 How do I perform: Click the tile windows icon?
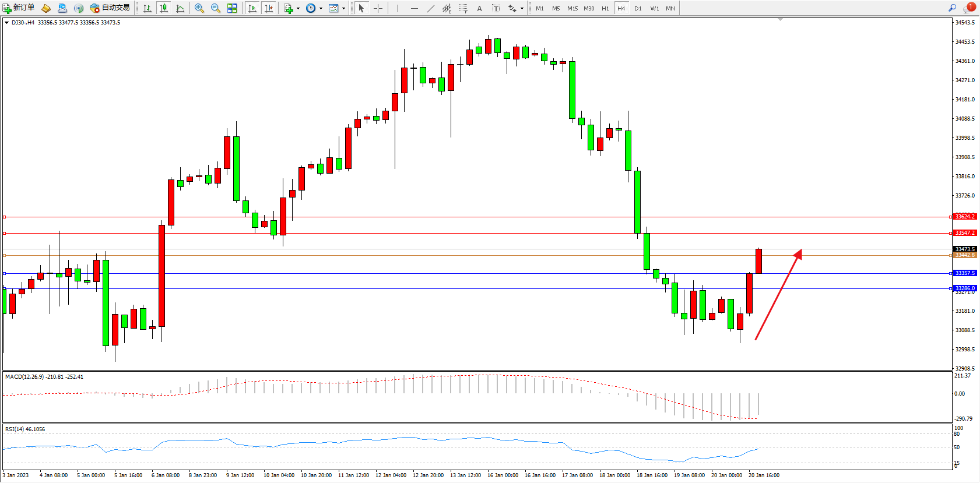[x=232, y=8]
